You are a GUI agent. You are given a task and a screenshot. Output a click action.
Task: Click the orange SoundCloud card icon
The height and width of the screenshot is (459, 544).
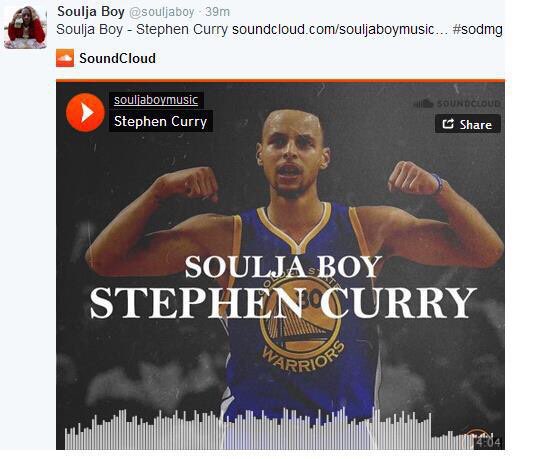[65, 58]
